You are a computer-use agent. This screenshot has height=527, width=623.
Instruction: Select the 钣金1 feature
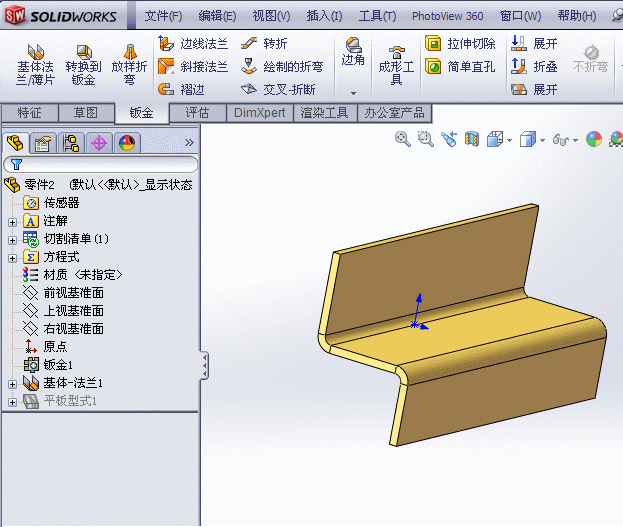point(48,365)
